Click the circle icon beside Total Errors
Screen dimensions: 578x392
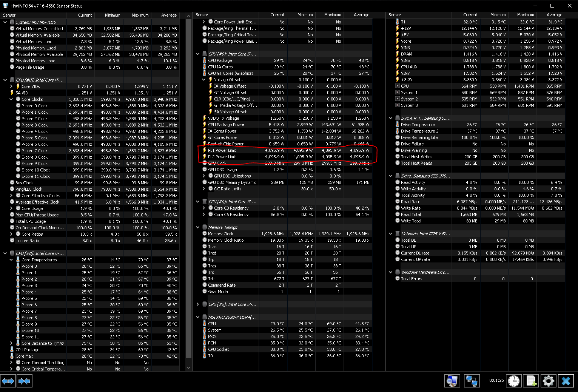[397, 279]
